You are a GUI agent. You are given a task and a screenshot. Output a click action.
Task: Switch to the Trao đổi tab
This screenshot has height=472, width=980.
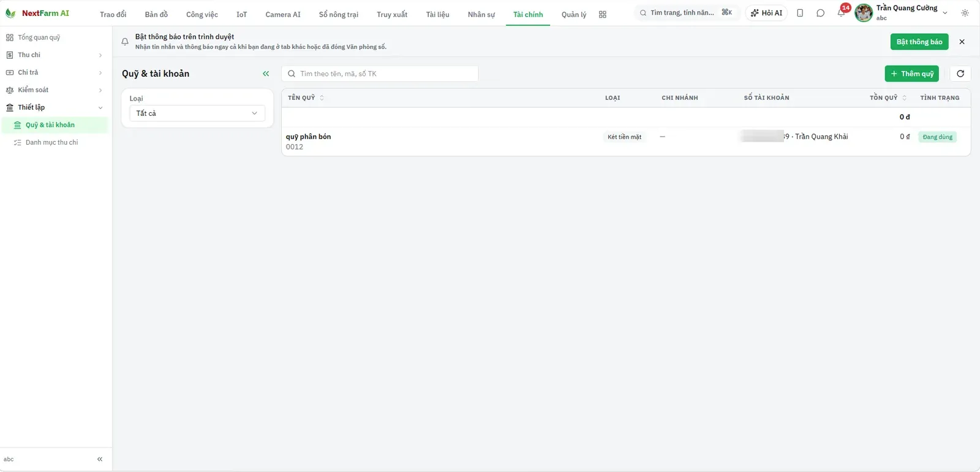click(113, 14)
